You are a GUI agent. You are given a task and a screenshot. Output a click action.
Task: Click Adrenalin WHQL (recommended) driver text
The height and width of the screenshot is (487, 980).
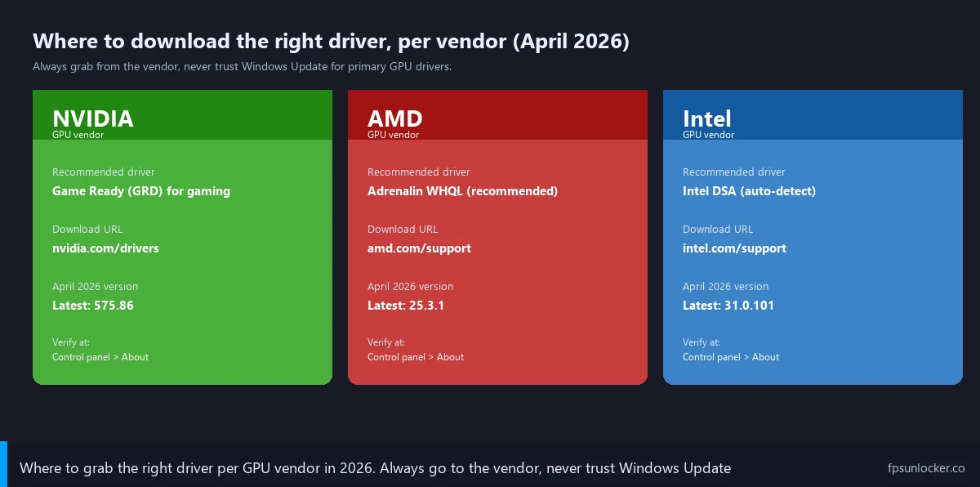tap(462, 191)
